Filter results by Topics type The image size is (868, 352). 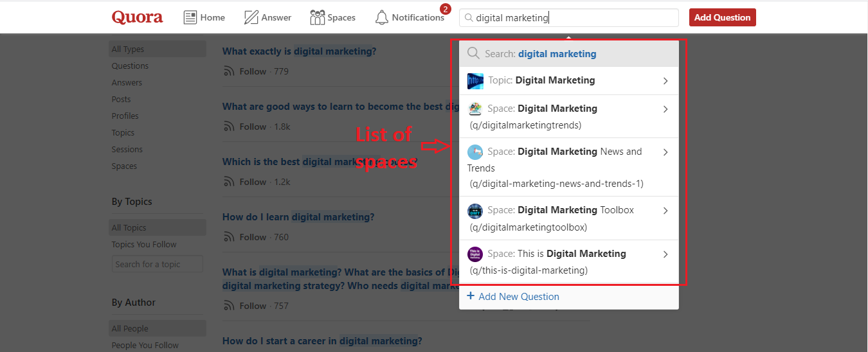(x=123, y=132)
